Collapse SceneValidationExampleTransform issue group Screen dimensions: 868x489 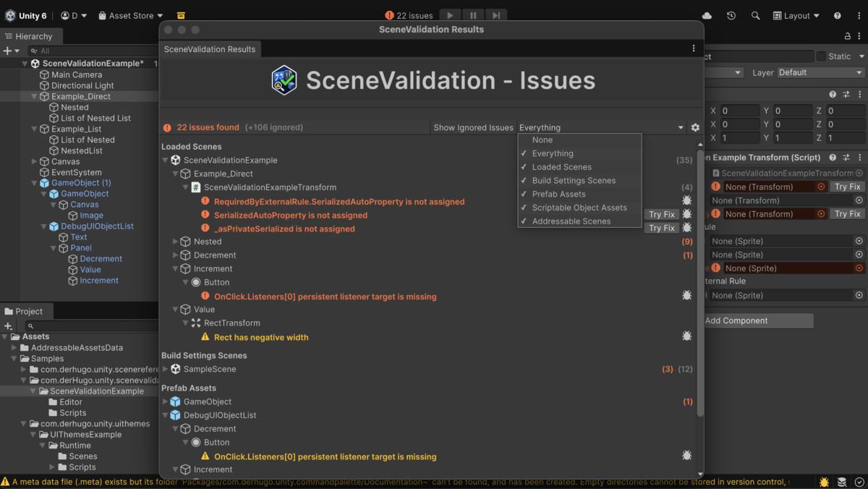click(x=186, y=187)
